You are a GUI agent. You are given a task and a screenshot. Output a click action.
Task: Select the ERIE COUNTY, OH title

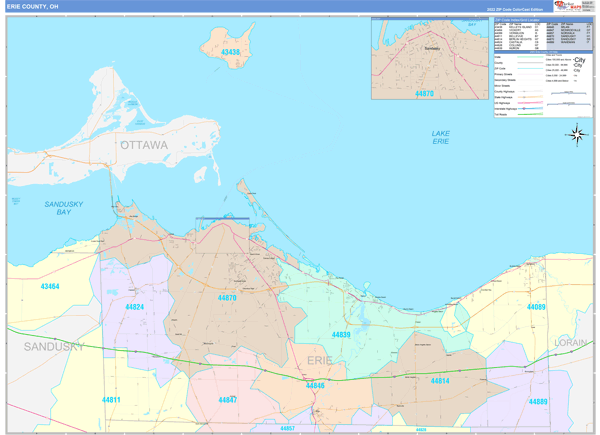point(35,6)
